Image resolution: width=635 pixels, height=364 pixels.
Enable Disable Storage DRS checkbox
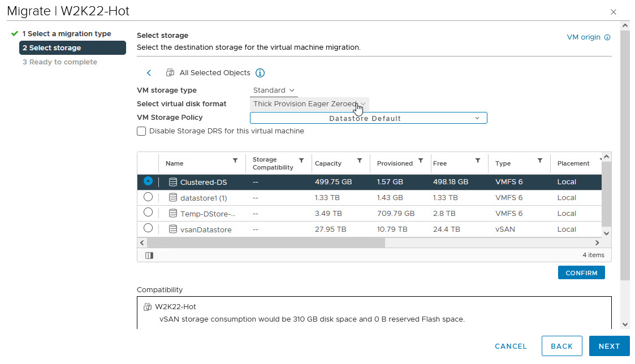coord(141,131)
